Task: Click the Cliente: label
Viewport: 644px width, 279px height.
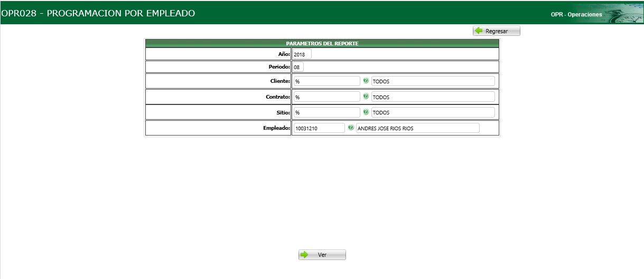Action: pyautogui.click(x=280, y=81)
